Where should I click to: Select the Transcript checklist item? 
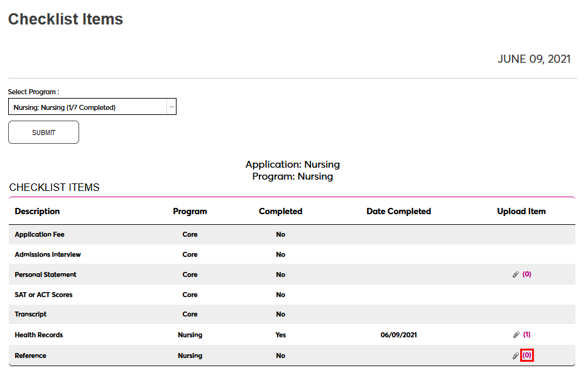(x=31, y=314)
